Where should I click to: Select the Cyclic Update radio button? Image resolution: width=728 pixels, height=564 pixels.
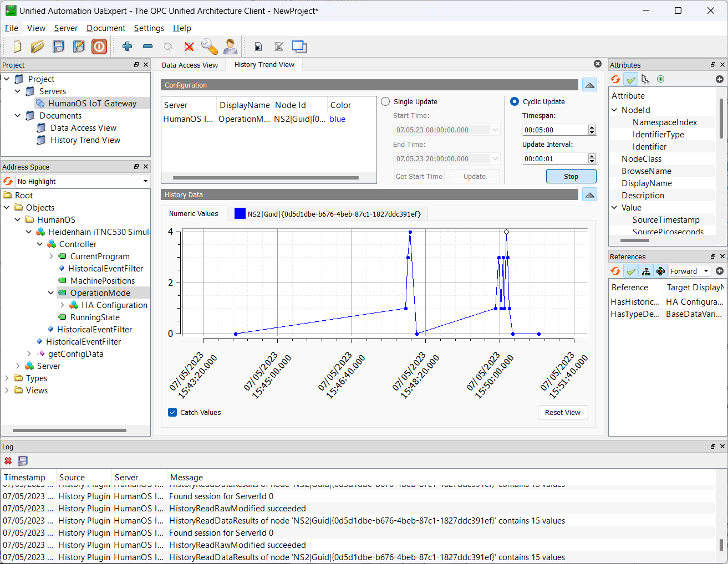(x=515, y=101)
